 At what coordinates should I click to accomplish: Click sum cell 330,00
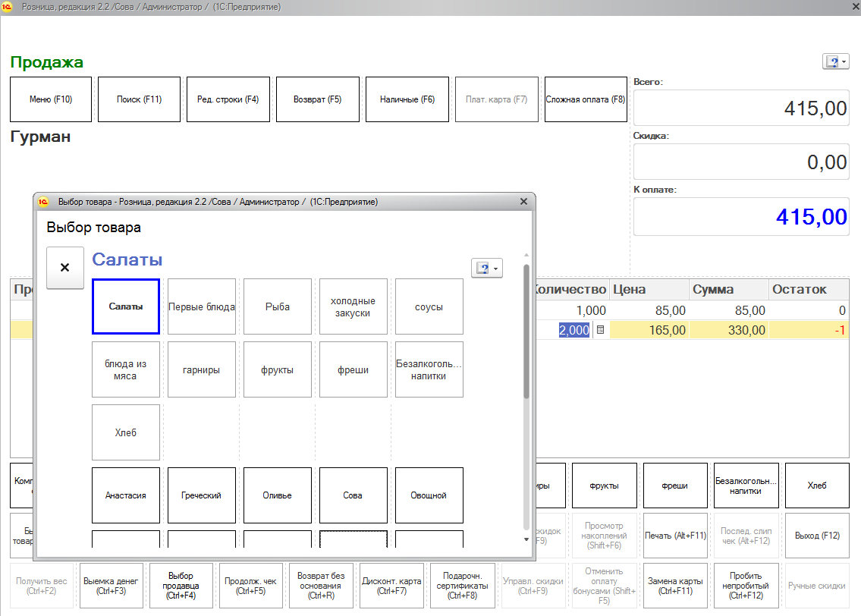[729, 330]
